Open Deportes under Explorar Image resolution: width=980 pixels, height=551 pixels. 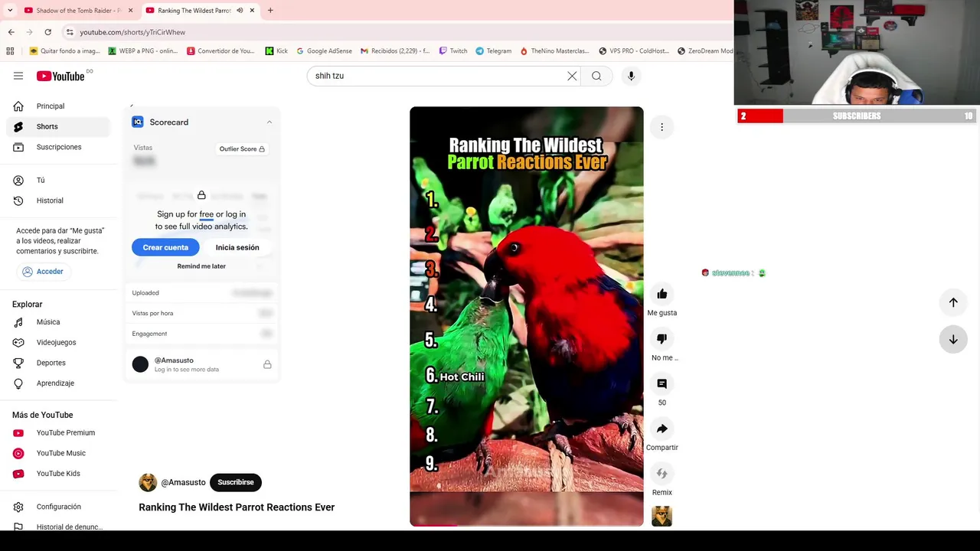click(x=58, y=363)
